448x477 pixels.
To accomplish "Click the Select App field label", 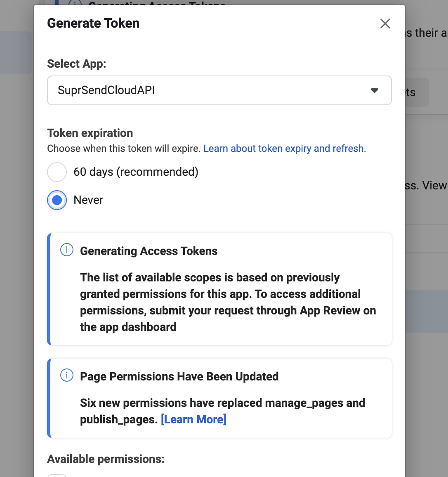I will (76, 64).
